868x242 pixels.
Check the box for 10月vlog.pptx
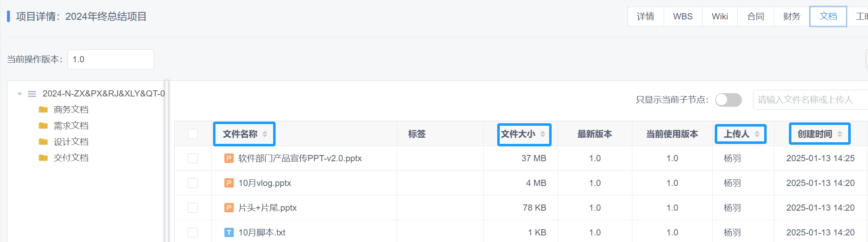(x=193, y=183)
